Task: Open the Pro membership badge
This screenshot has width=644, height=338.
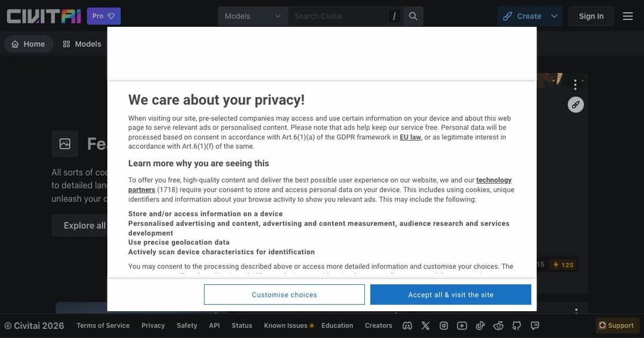Action: (104, 16)
